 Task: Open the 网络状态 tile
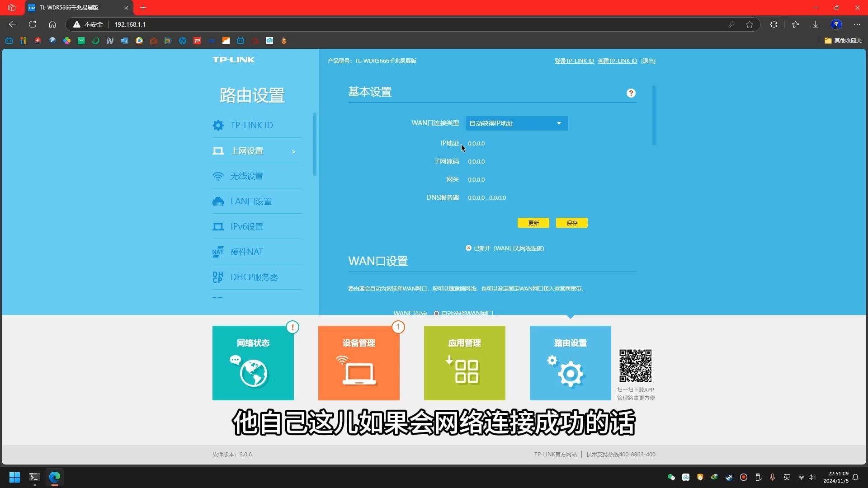(x=253, y=363)
